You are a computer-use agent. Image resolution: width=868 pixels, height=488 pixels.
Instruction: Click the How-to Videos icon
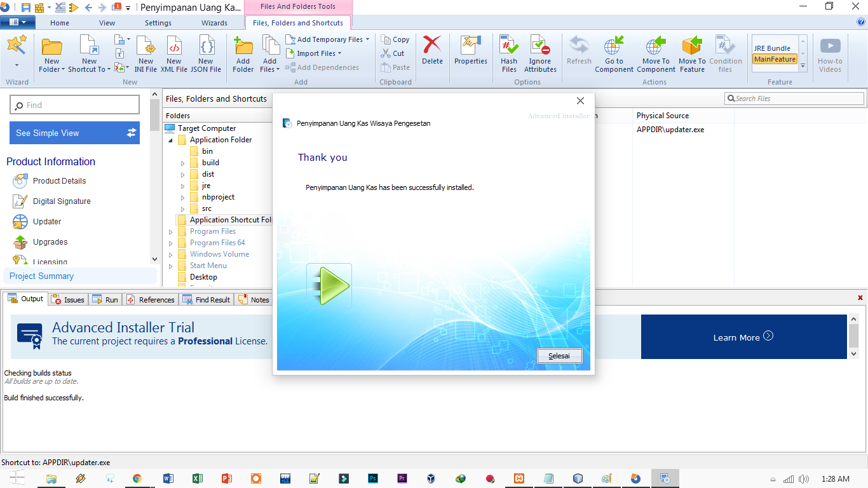(830, 46)
